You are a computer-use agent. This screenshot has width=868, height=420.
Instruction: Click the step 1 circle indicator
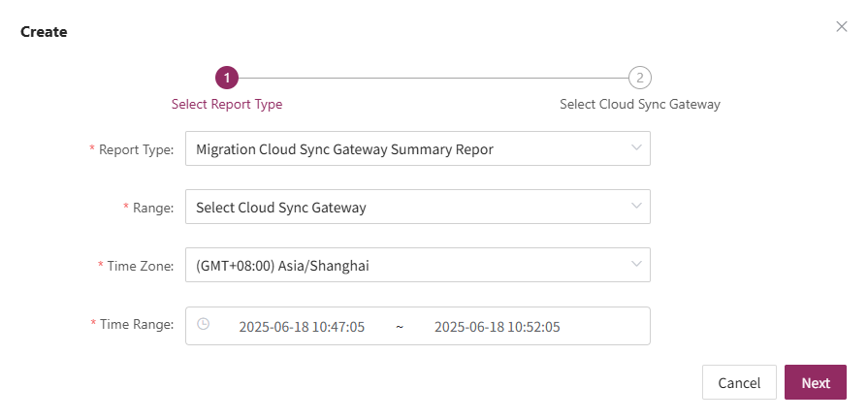pos(227,78)
